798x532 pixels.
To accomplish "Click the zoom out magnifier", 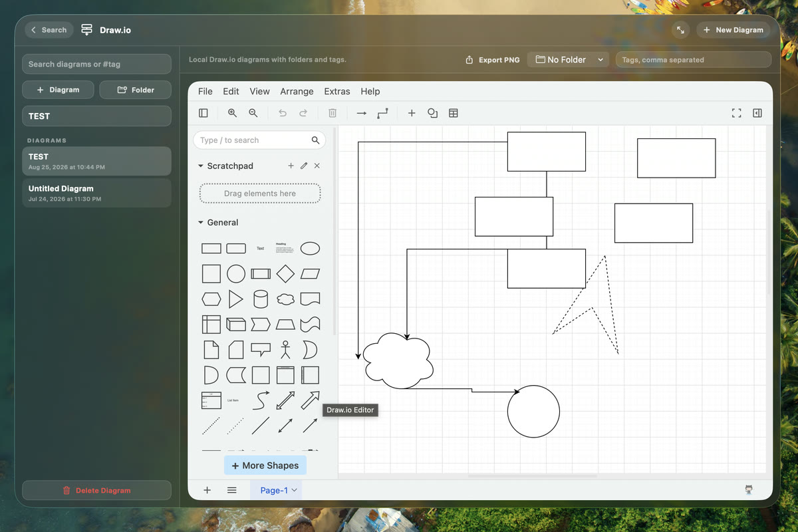I will point(253,113).
